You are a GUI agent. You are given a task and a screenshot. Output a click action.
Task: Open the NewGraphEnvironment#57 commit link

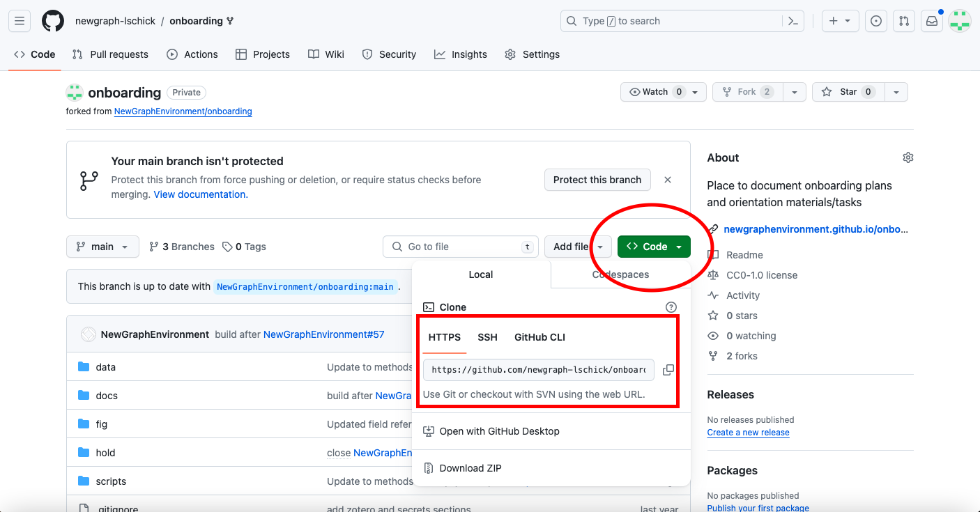323,334
